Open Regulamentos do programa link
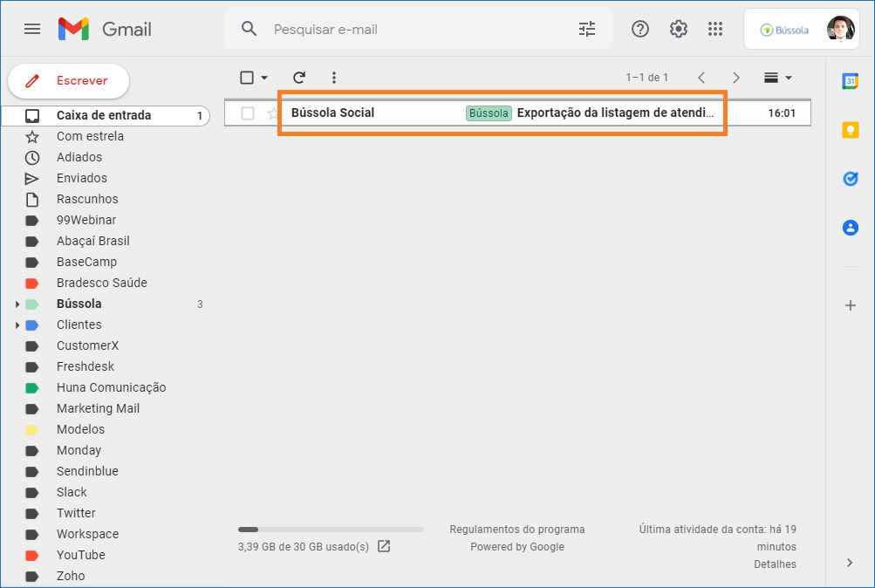This screenshot has height=588, width=875. [517, 529]
